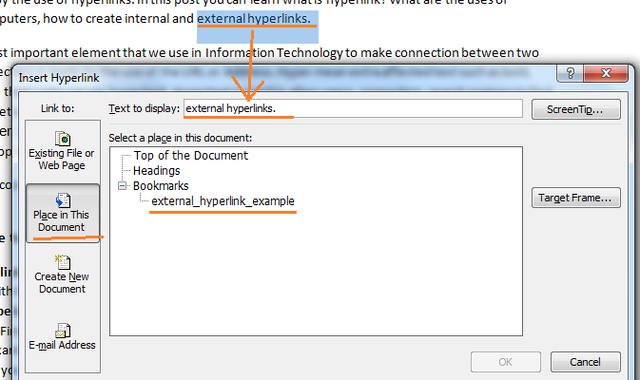Collapse the Bookmarks tree node
Viewport: 640px width, 380px height.
[122, 186]
